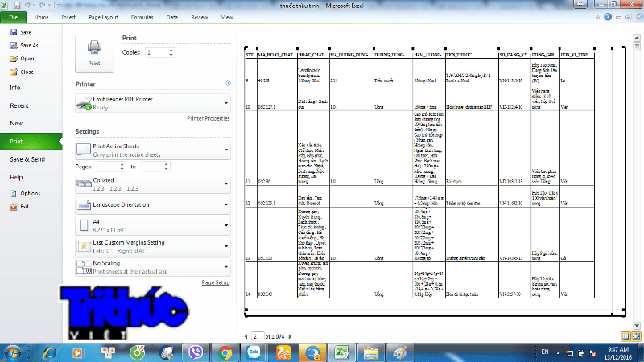This screenshot has height=362, width=644.
Task: Click Exit to quit Excel
Action: [x=19, y=207]
